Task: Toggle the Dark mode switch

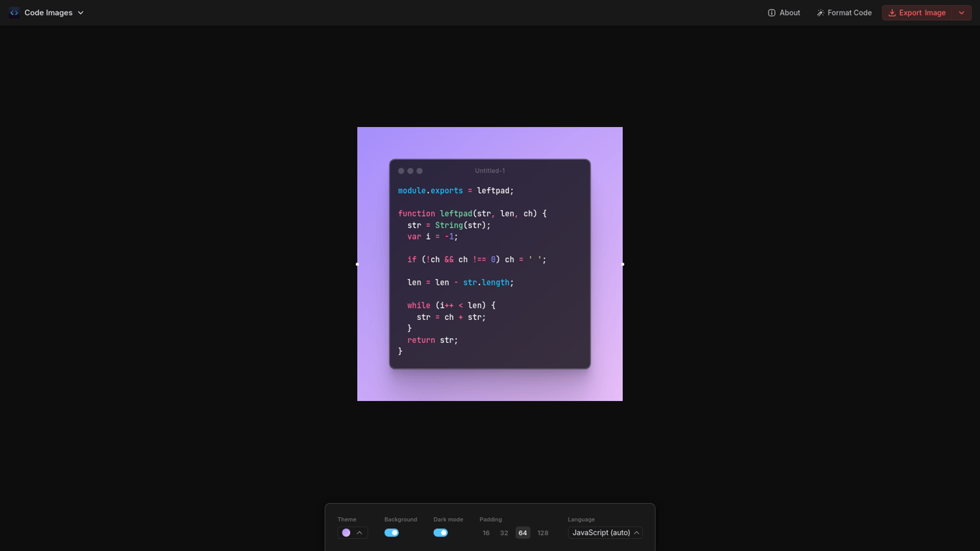Action: [x=440, y=532]
